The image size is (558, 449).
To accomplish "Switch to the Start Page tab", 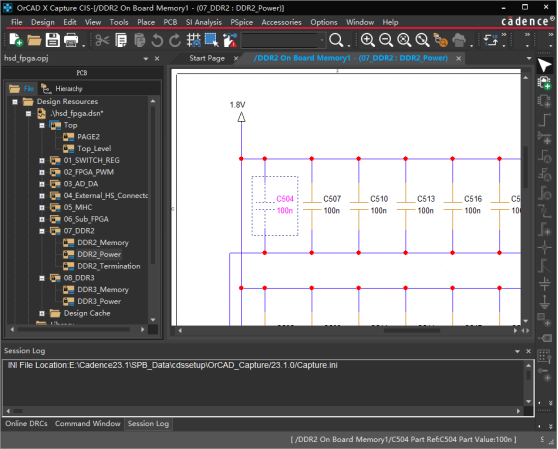I will coord(207,58).
